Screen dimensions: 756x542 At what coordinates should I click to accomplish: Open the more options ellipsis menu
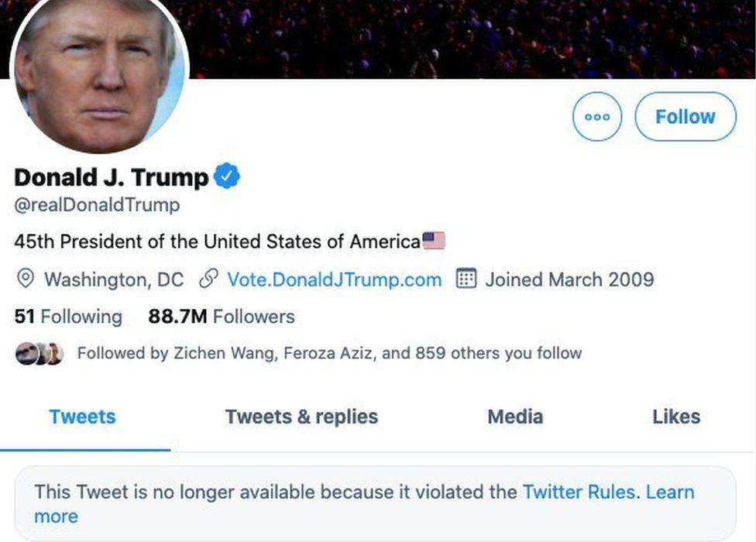tap(597, 117)
